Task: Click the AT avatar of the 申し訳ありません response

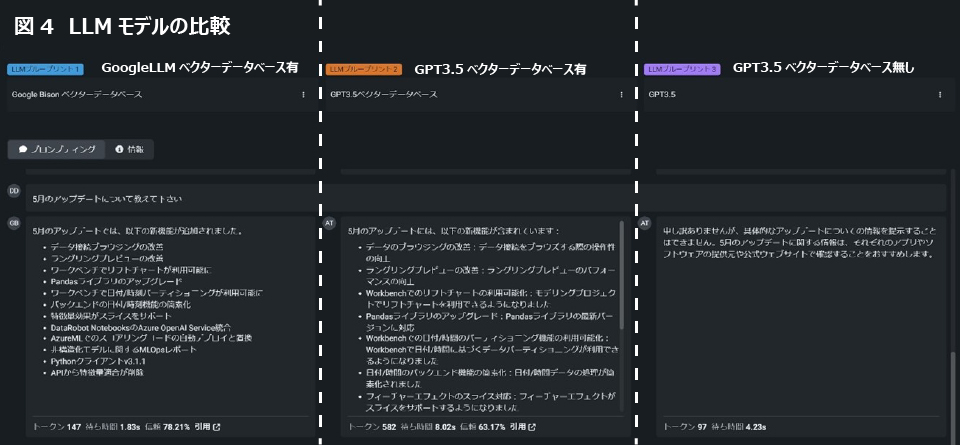Action: pos(644,223)
